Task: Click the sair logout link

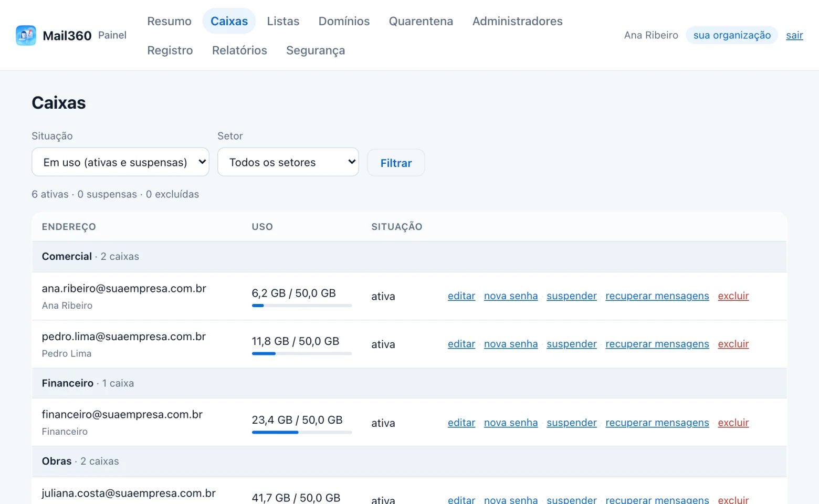Action: pyautogui.click(x=794, y=35)
